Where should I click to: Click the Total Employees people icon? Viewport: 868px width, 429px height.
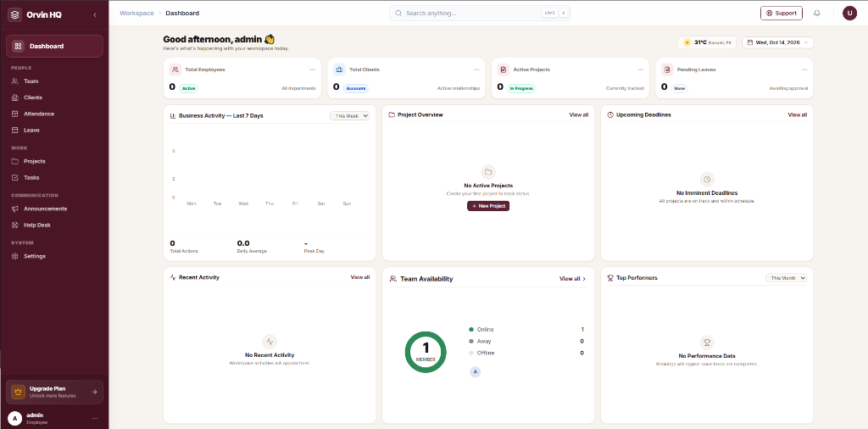coord(175,70)
